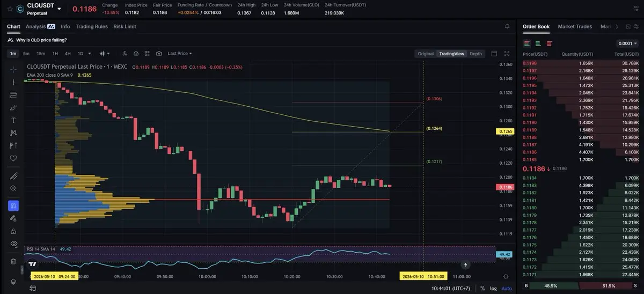Viewport: 644px width, 294px height.
Task: Select the text annotation tool
Action: (13, 120)
